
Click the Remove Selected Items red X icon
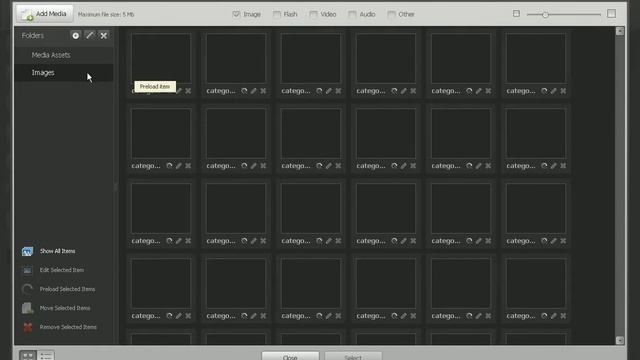[27, 327]
